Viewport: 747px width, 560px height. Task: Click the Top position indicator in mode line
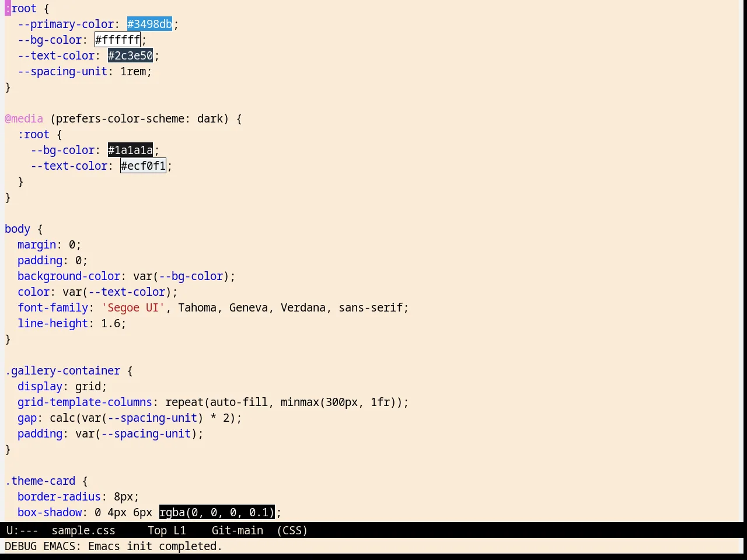coord(157,530)
